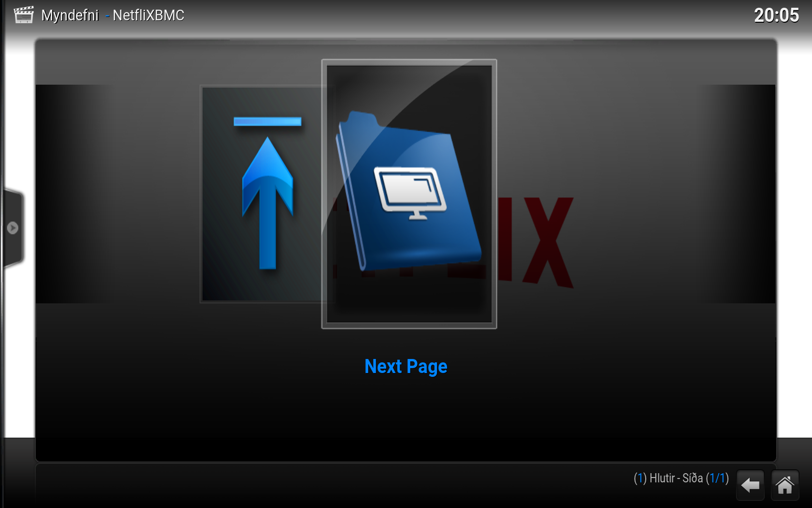
Task: Select the NetfliXBMC breadcrumb entry
Action: (x=148, y=15)
